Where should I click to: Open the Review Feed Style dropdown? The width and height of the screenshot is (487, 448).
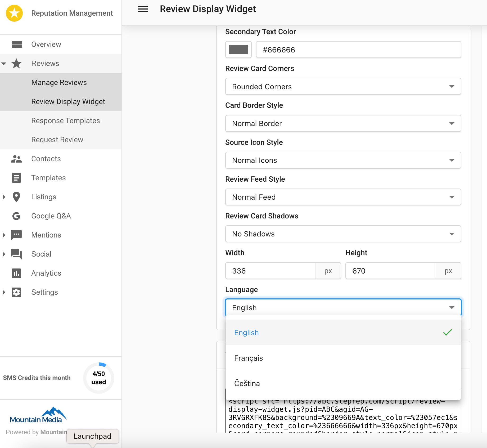pos(343,197)
